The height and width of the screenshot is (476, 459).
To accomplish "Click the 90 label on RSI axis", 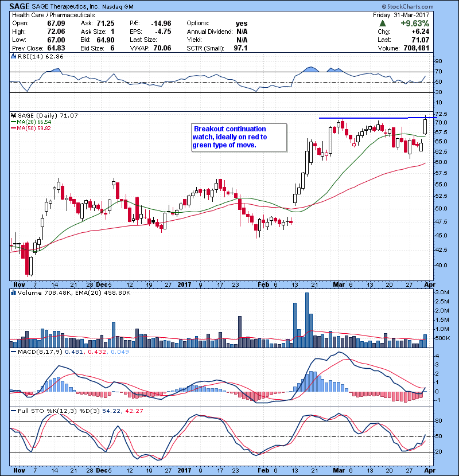I will click(x=438, y=61).
